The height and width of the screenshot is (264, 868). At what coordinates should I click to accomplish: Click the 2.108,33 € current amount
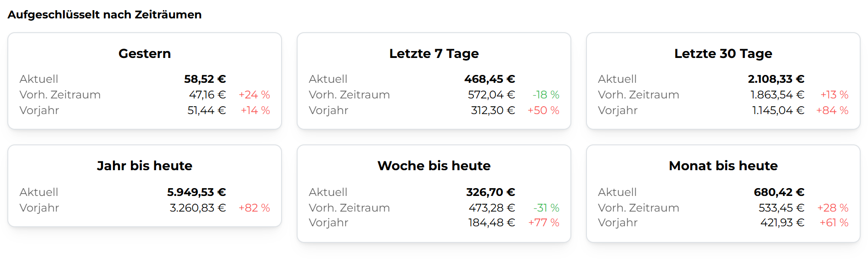(x=776, y=79)
